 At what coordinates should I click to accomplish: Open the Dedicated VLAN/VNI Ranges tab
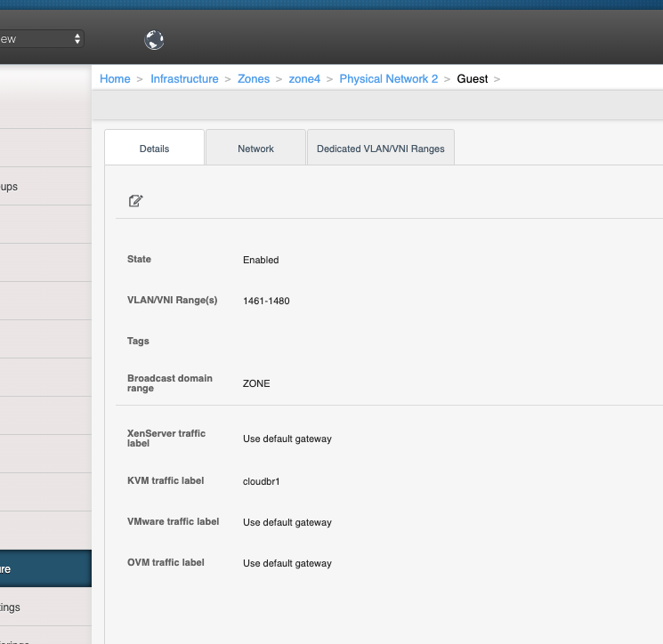(x=381, y=149)
